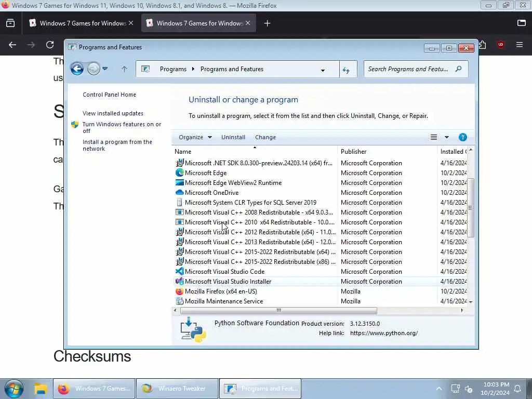The image size is (532, 399).
Task: Close the first Firefox tab
Action: tap(131, 23)
